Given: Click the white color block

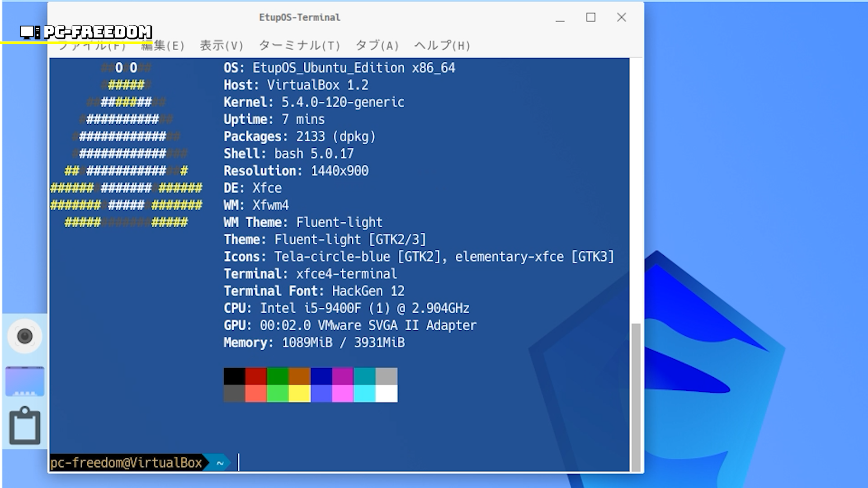Looking at the screenshot, I should (386, 394).
